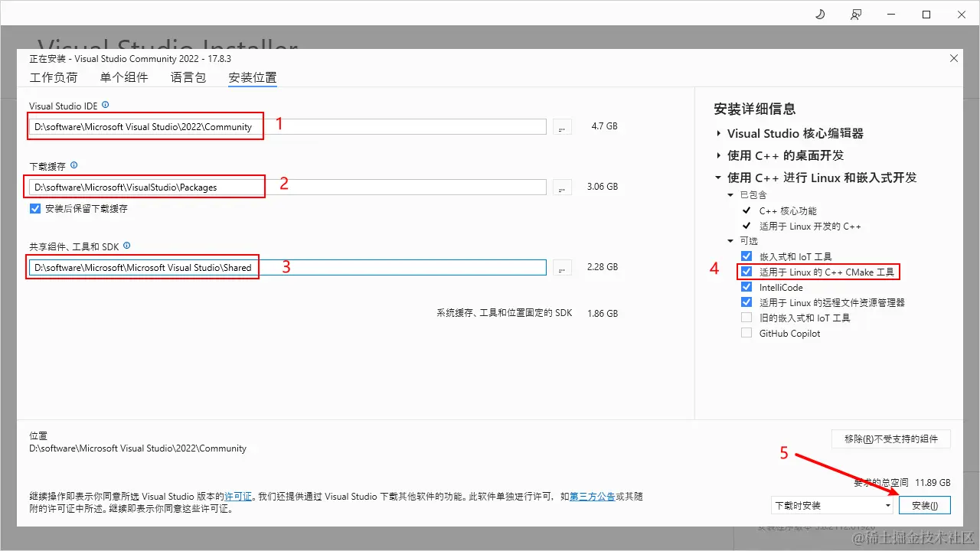Uncheck the IntelliCode option
The height and width of the screenshot is (551, 980).
click(x=746, y=287)
